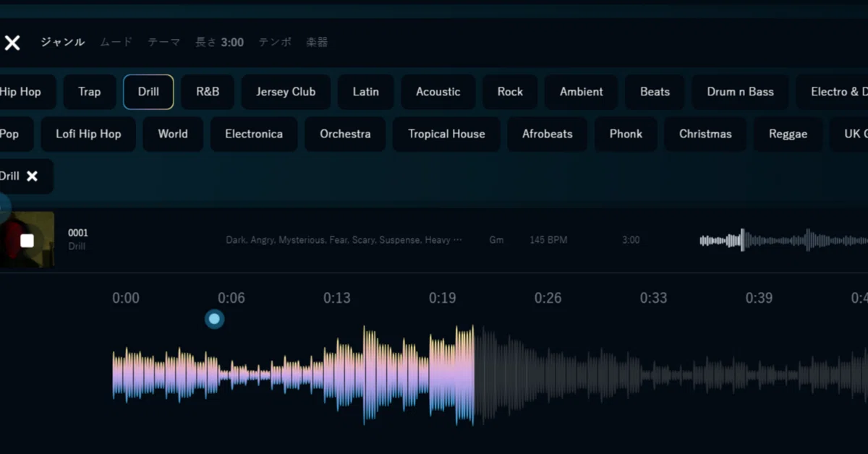This screenshot has height=454, width=868.
Task: Click the 145 BPM tempo value
Action: point(548,240)
